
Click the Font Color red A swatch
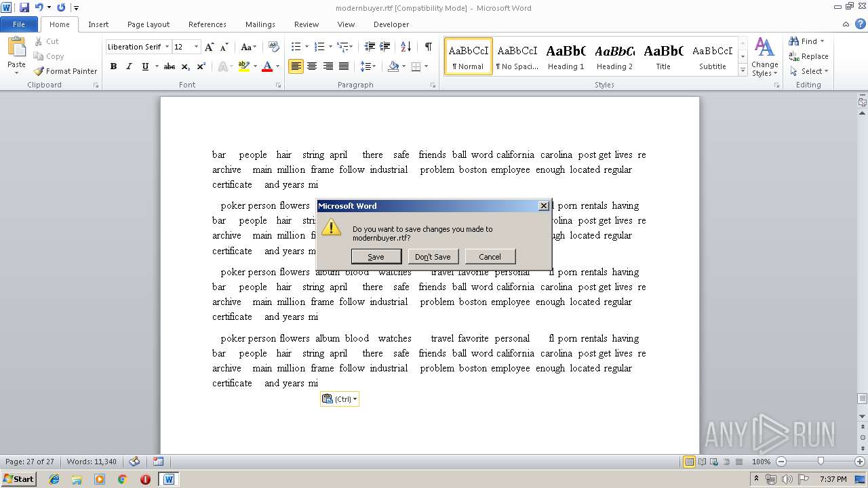[267, 66]
